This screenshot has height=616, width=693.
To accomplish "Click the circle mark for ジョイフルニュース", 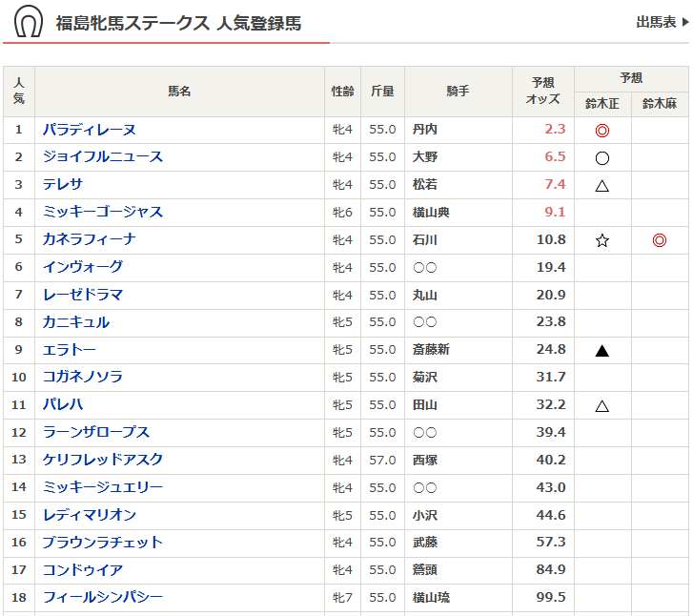I will [601, 157].
